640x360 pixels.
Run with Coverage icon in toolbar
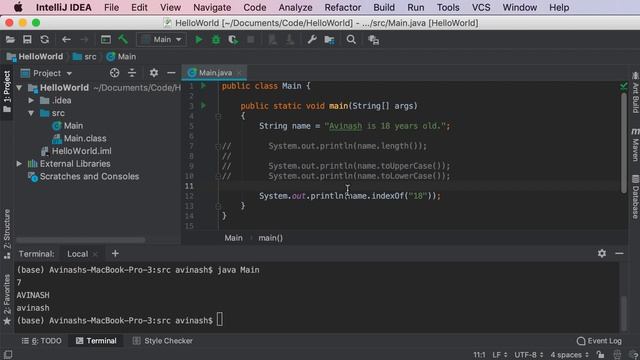(233, 40)
